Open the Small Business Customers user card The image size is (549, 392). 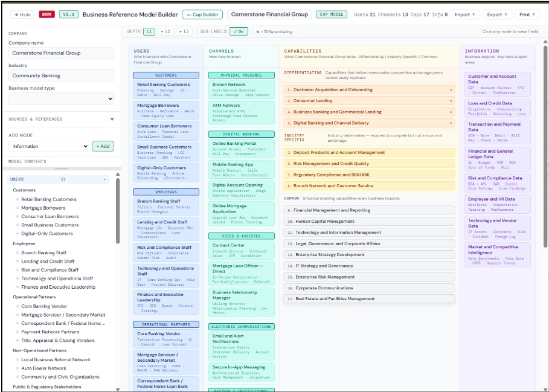166,152
